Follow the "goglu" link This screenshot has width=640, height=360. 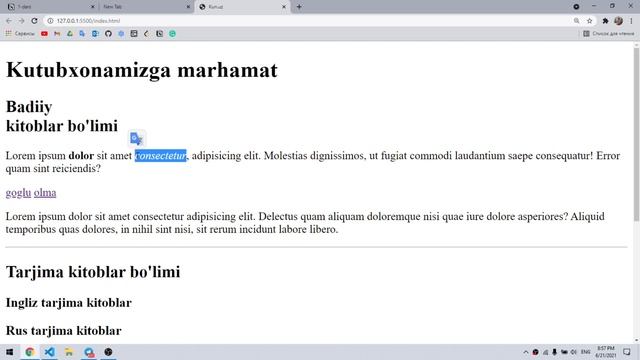tap(18, 193)
